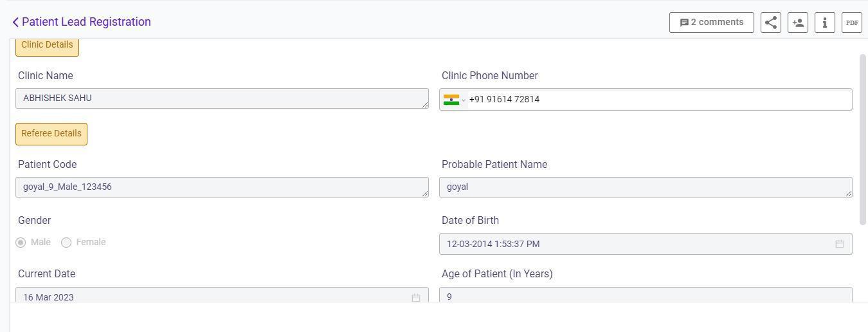Screen dimensions: 868x332
Task: Click the Probable Patient Name field
Action: click(646, 187)
